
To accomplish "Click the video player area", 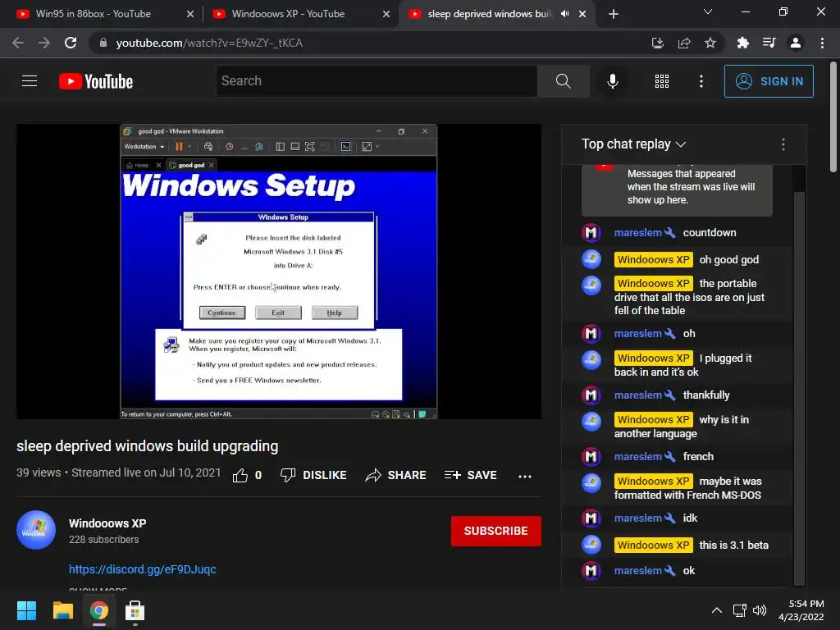I will tap(279, 272).
